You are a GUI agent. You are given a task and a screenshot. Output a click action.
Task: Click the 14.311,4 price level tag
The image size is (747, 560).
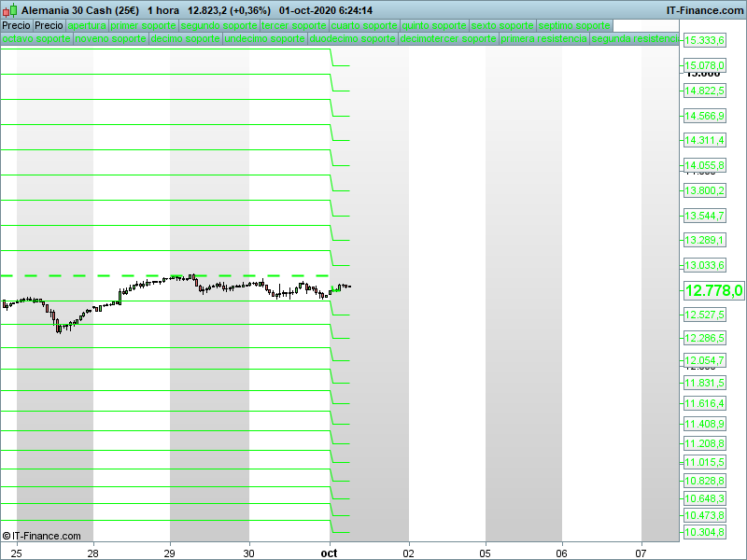705,140
